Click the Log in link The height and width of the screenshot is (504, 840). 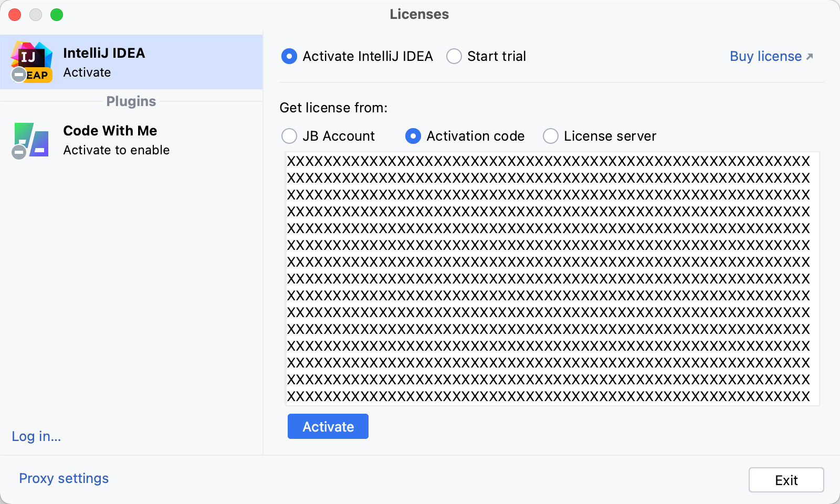(36, 436)
